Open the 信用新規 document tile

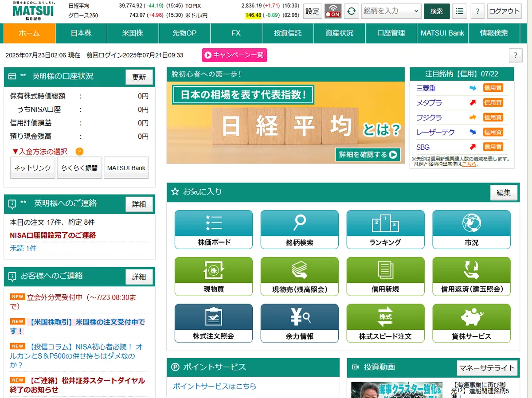coord(386,276)
